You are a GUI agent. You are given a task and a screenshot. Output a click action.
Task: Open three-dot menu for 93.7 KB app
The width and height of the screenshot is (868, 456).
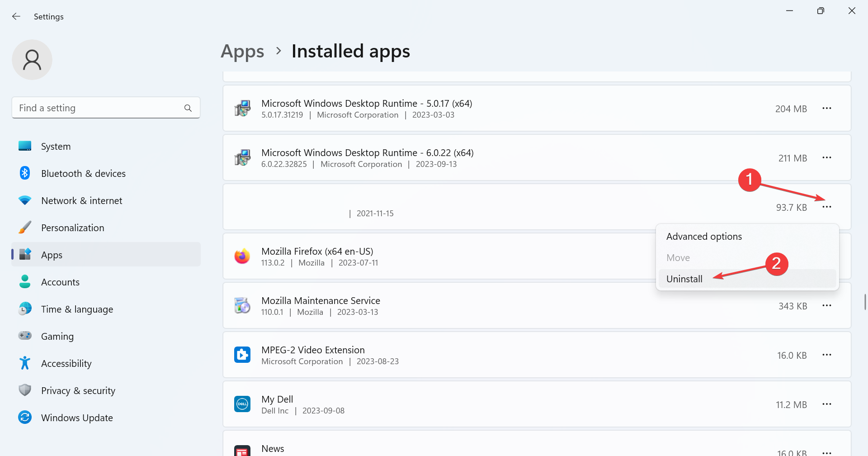(827, 207)
